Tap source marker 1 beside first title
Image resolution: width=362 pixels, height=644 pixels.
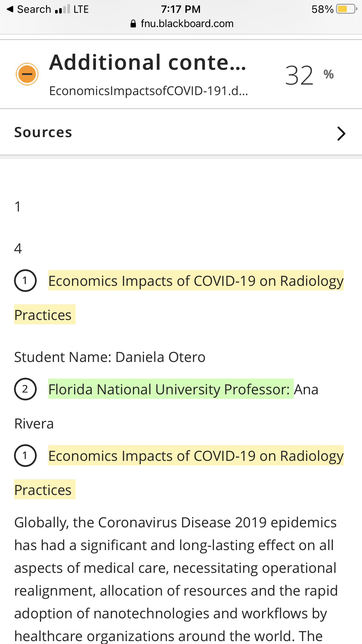[x=25, y=281]
